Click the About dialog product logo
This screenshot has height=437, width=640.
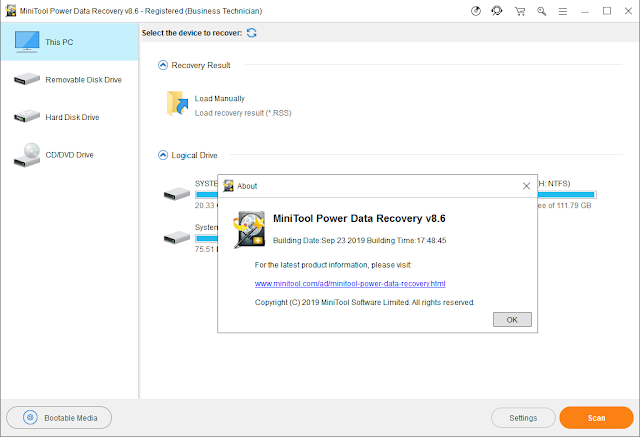coord(249,229)
